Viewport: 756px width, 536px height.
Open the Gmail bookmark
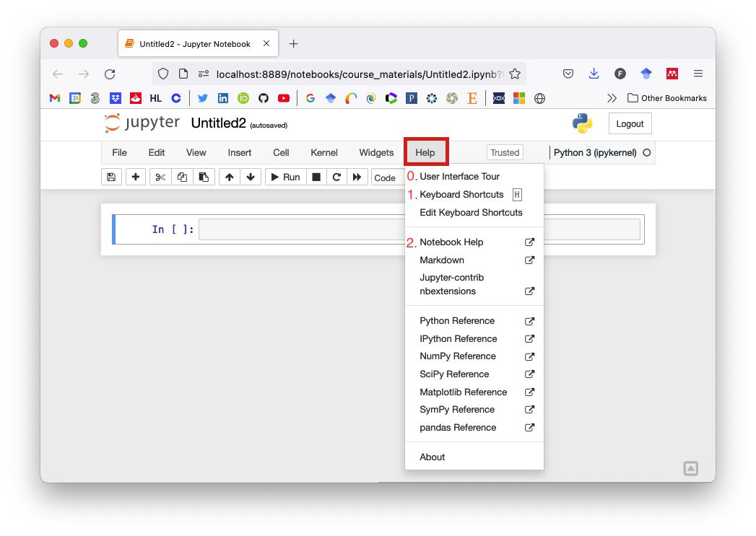[x=55, y=98]
